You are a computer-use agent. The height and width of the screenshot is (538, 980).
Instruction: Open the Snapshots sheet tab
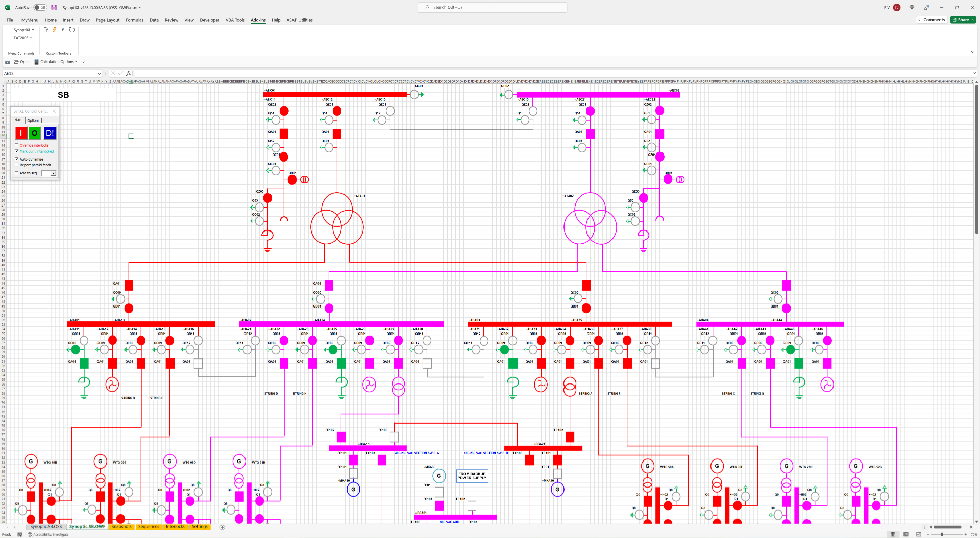click(x=121, y=527)
